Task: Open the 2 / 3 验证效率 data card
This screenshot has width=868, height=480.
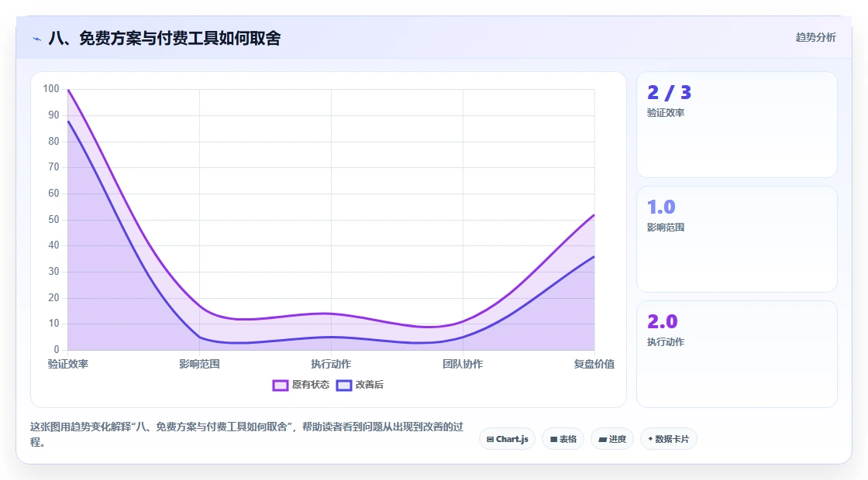Action: 737,125
